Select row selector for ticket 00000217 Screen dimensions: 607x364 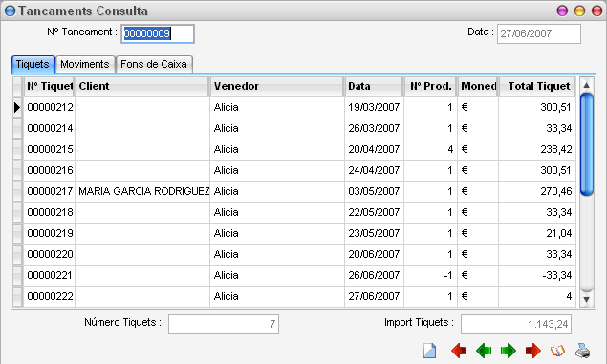17,191
